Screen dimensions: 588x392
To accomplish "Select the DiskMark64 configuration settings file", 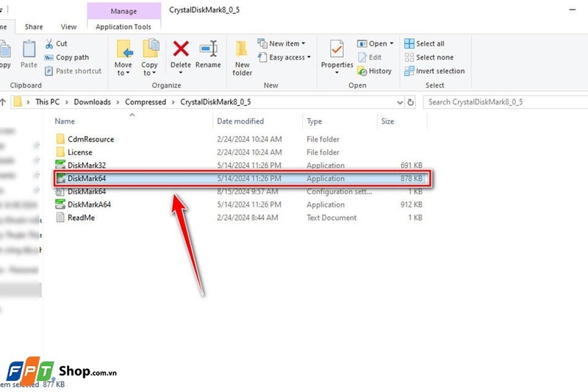I will (87, 191).
